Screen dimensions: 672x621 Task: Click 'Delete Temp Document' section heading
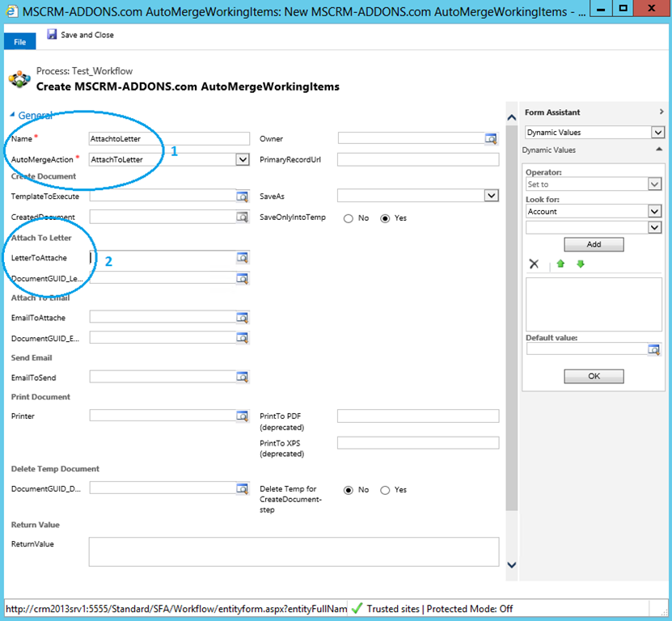click(55, 469)
